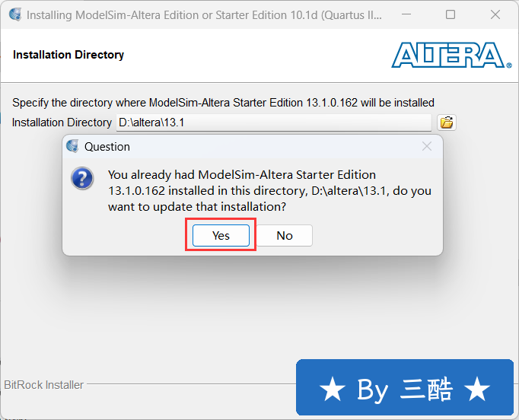
Task: Click the update installation question message
Action: click(269, 191)
